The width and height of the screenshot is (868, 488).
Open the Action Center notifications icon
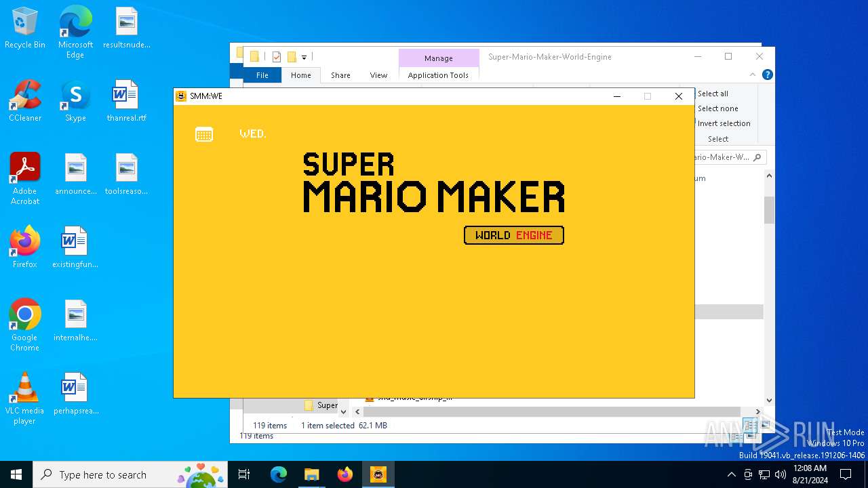coord(846,474)
